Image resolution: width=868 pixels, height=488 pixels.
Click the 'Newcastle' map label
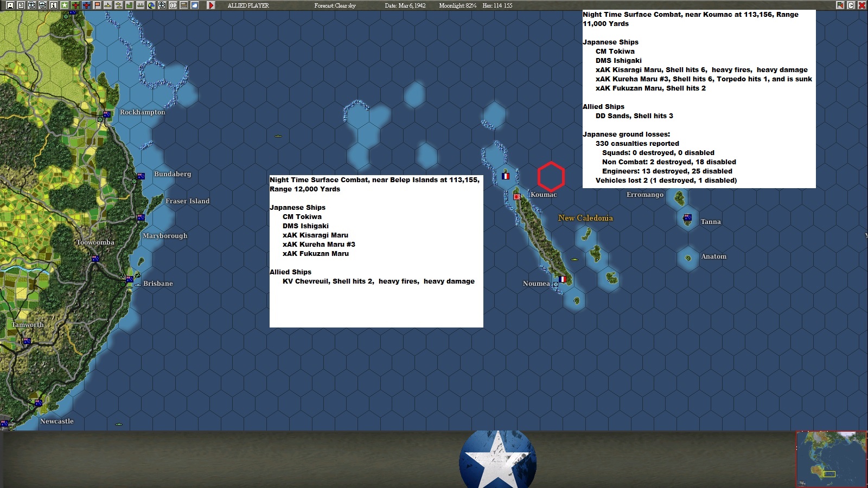click(x=57, y=421)
